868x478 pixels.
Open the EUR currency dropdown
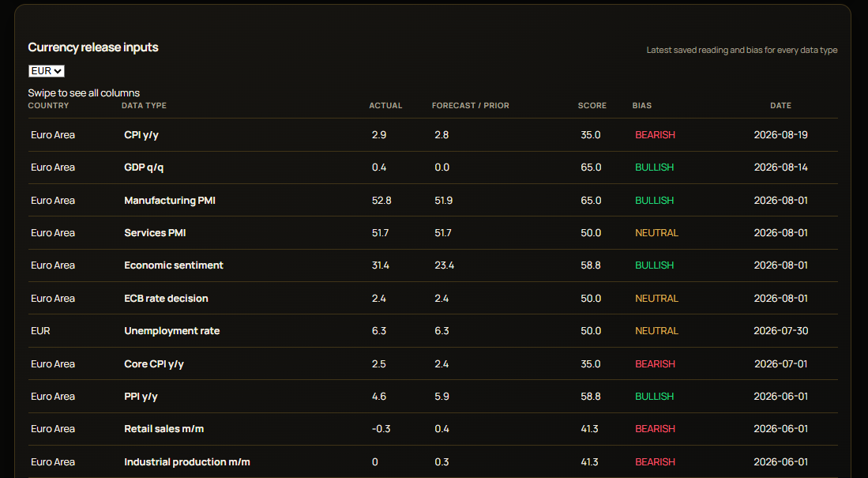tap(47, 71)
